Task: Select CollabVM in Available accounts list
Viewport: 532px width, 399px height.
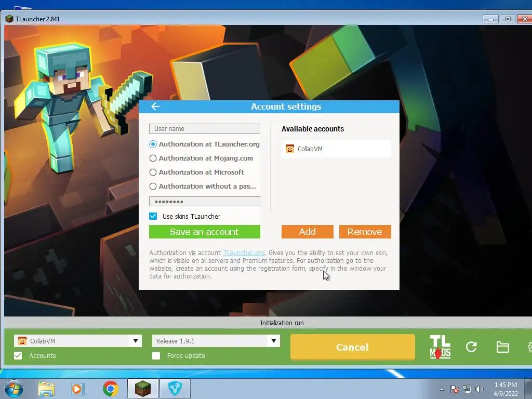Action: [336, 149]
